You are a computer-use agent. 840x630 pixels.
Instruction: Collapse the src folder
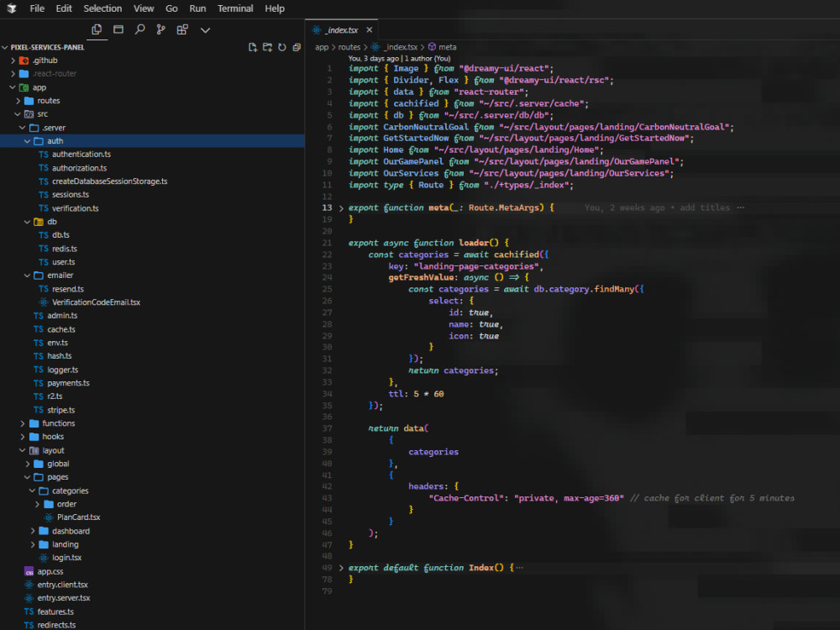click(17, 114)
